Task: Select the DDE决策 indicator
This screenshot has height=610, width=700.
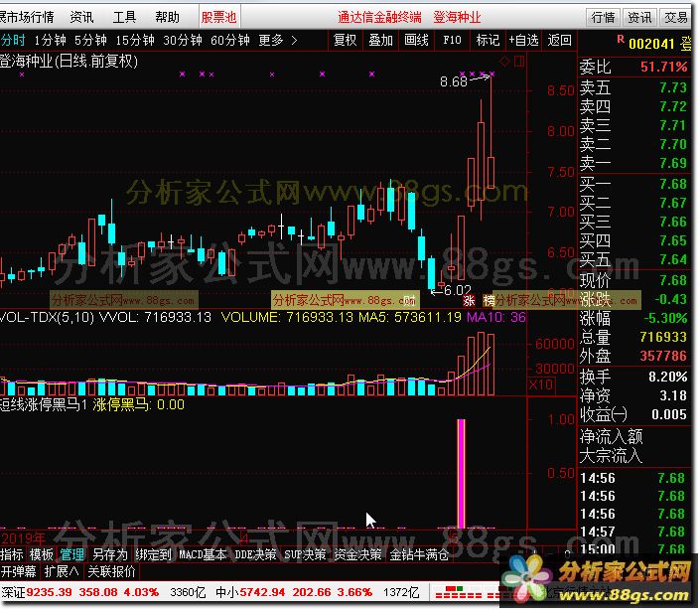Action: coord(255,554)
